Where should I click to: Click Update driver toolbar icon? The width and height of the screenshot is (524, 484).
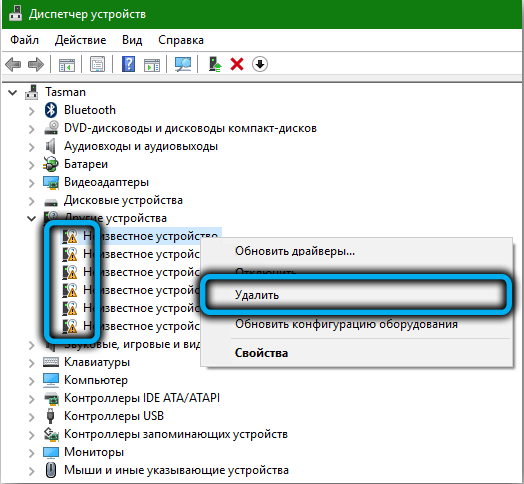point(215,64)
